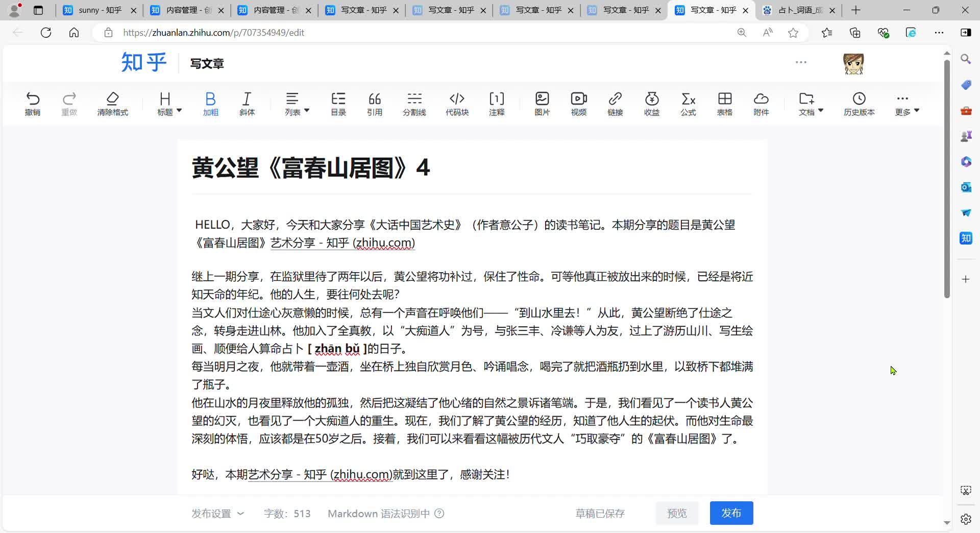Click the article title field
This screenshot has height=533, width=980.
471,168
